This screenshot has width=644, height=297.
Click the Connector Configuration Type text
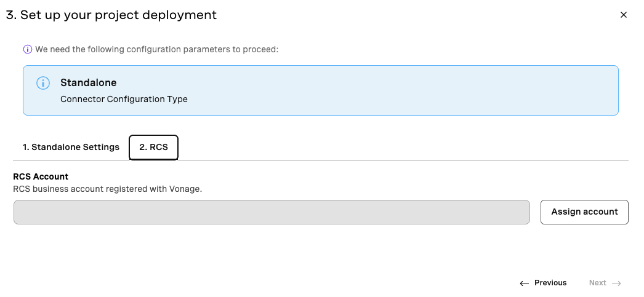coord(124,99)
